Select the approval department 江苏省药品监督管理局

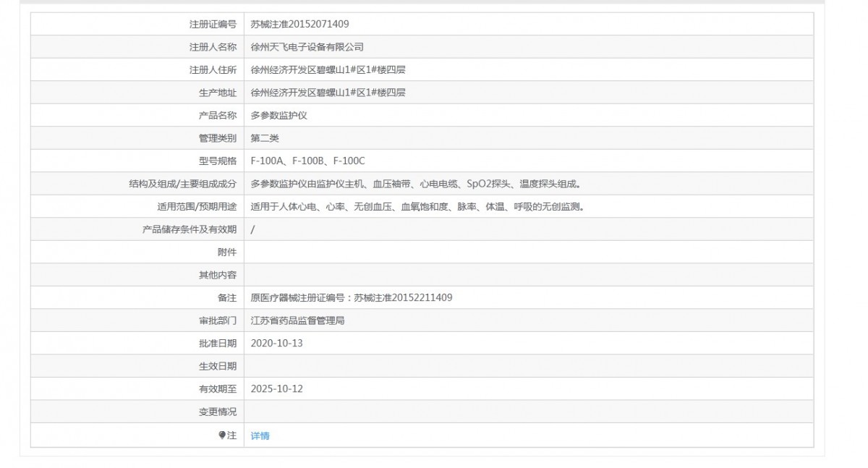click(x=297, y=320)
